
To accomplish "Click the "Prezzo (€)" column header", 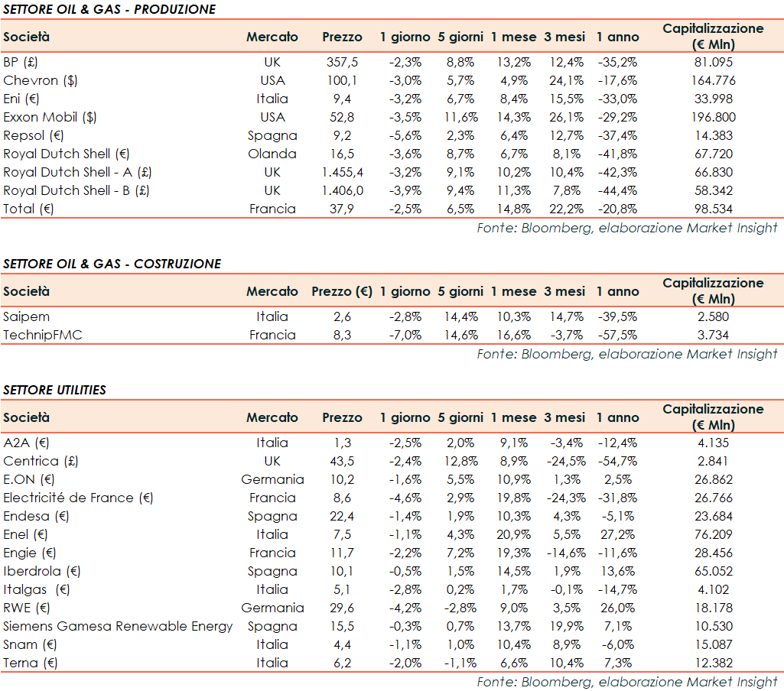I will click(342, 291).
